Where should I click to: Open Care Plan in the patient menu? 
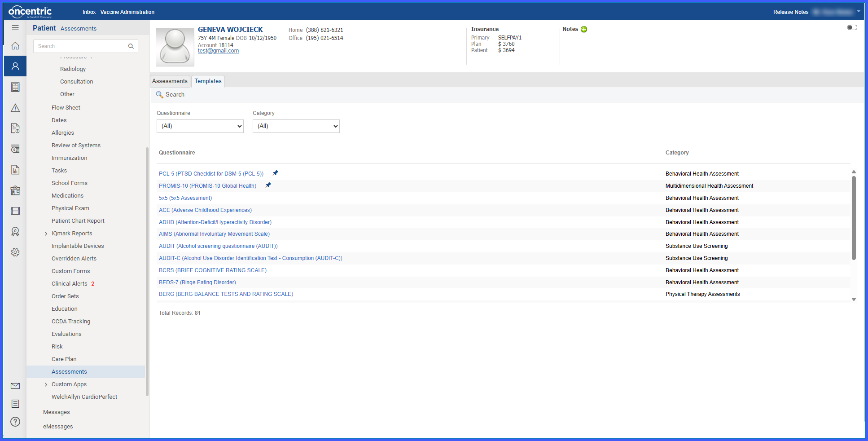[x=64, y=359]
